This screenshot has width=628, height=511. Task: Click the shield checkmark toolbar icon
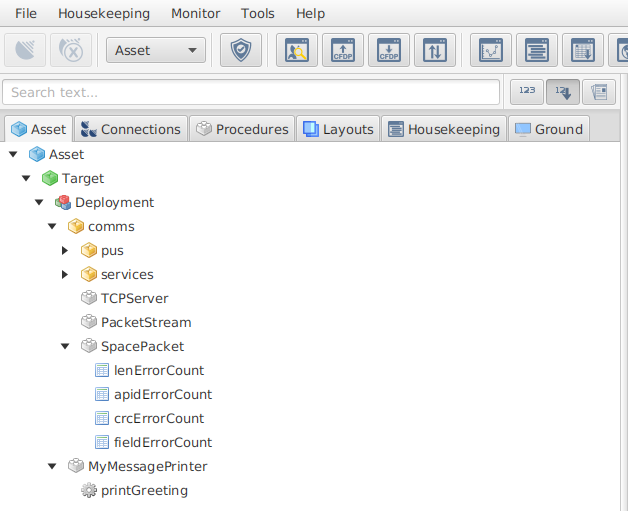(x=241, y=50)
